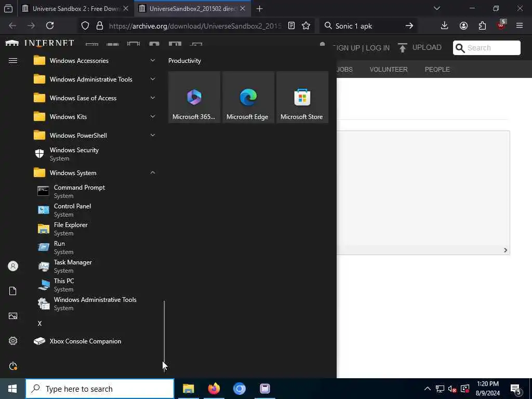The image size is (532, 399).
Task: Expand Windows PowerShell folder chevron
Action: (153, 135)
